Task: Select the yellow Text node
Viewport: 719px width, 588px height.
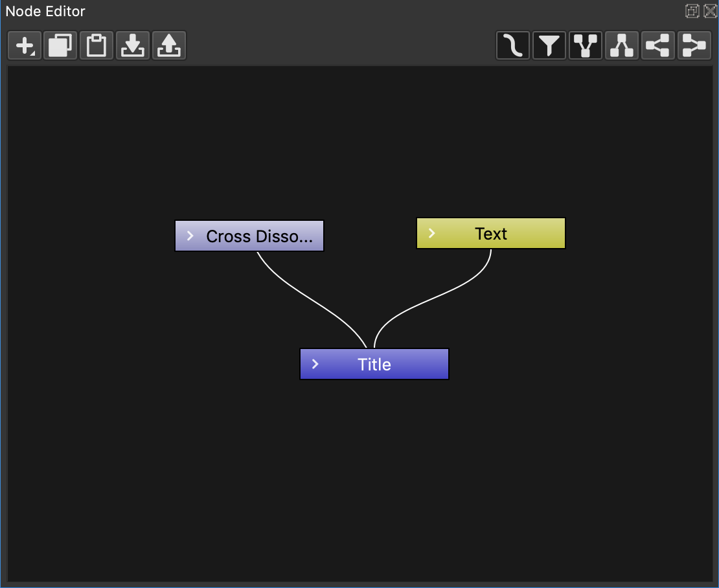Action: (490, 233)
